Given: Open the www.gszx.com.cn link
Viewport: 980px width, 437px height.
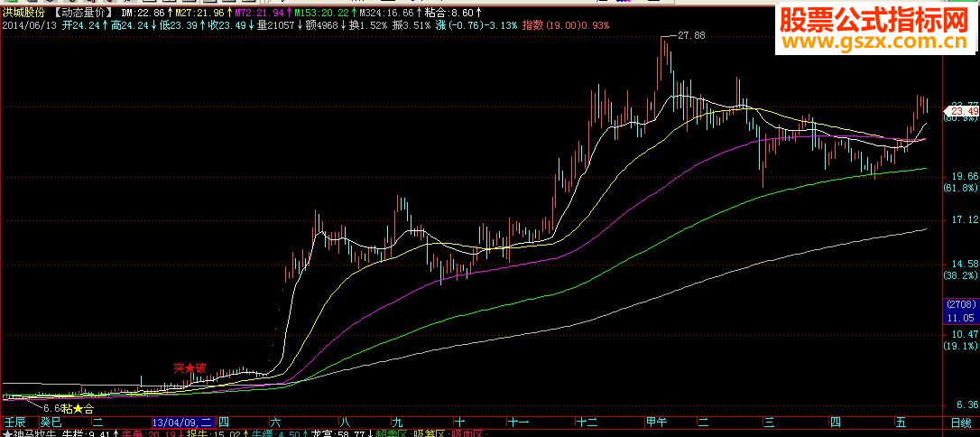Looking at the screenshot, I should coord(877,43).
